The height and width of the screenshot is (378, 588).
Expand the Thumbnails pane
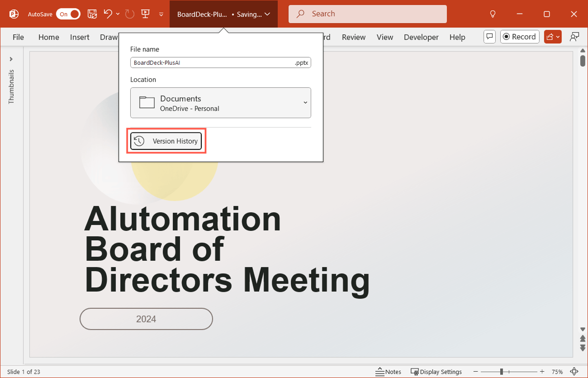pyautogui.click(x=11, y=59)
